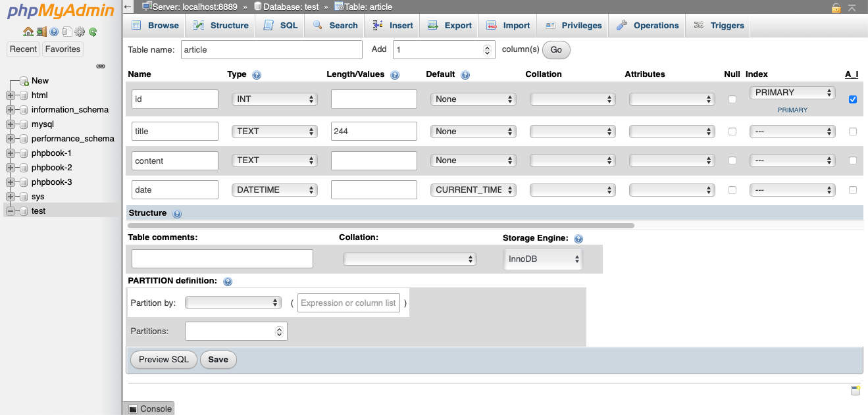868x415 pixels.
Task: Go to phpMyAdmin home via house icon
Action: click(28, 32)
